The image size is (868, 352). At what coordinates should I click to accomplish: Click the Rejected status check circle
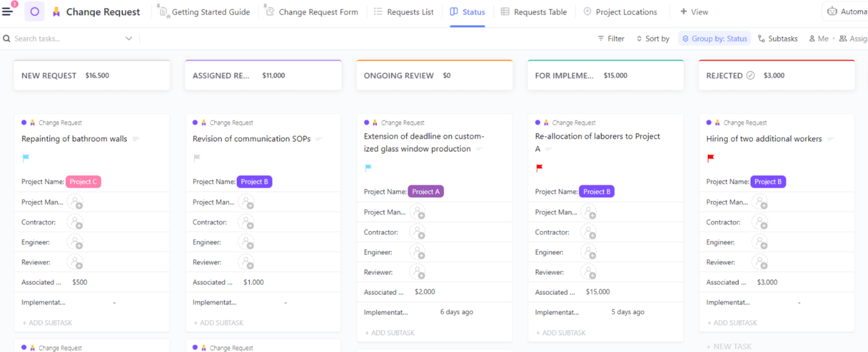pos(750,75)
